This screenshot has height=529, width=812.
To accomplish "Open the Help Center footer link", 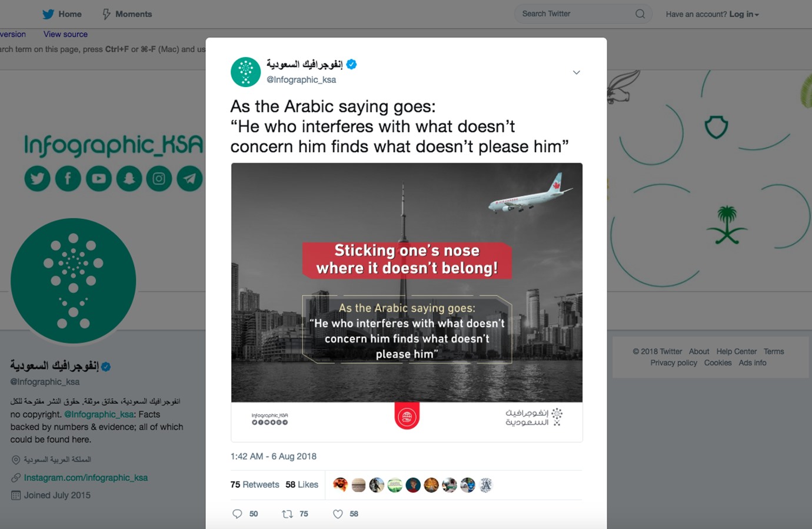I will click(736, 351).
